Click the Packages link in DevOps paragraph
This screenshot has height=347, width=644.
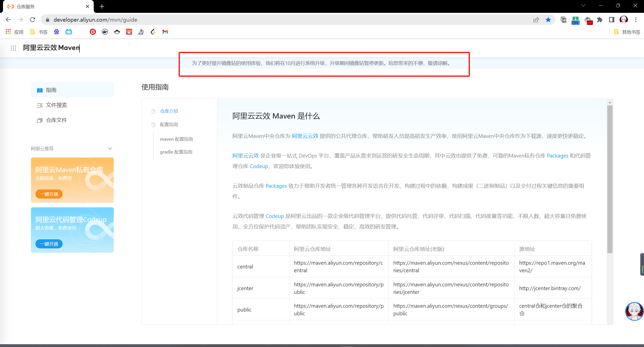(557, 156)
